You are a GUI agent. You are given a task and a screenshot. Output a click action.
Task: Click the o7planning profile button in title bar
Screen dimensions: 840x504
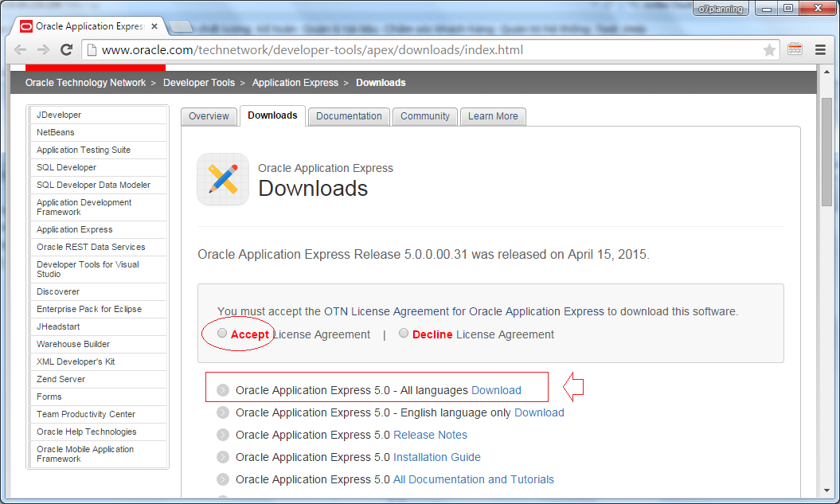pos(720,9)
